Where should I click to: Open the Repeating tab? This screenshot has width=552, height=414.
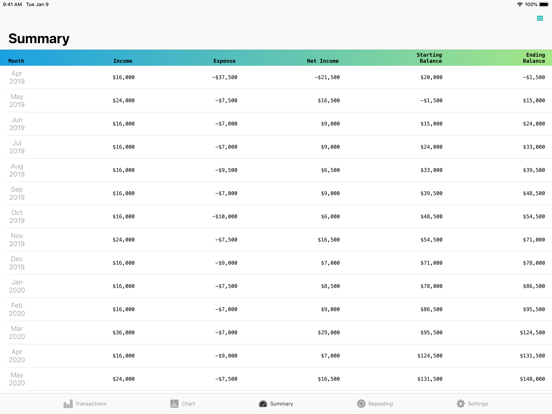(x=375, y=404)
